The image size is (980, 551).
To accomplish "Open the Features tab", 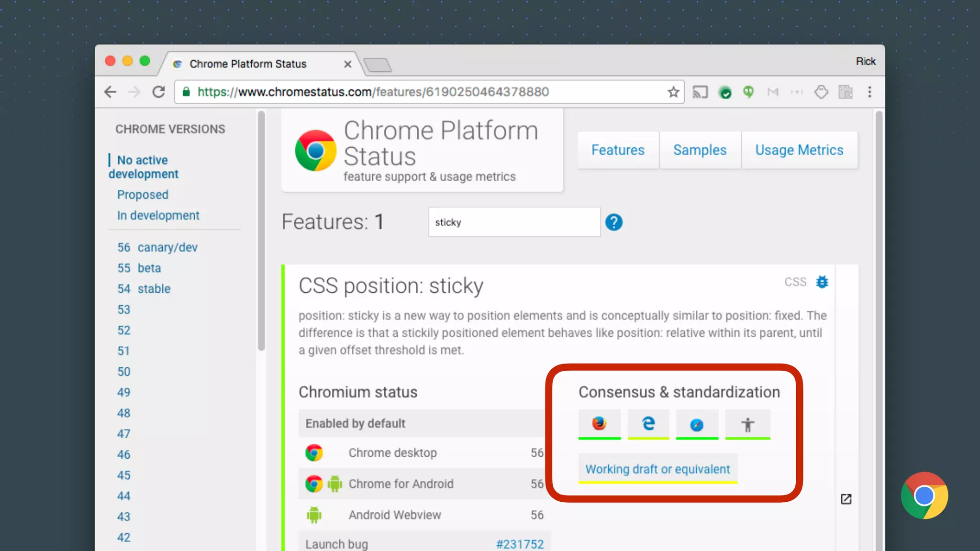I will pyautogui.click(x=618, y=150).
